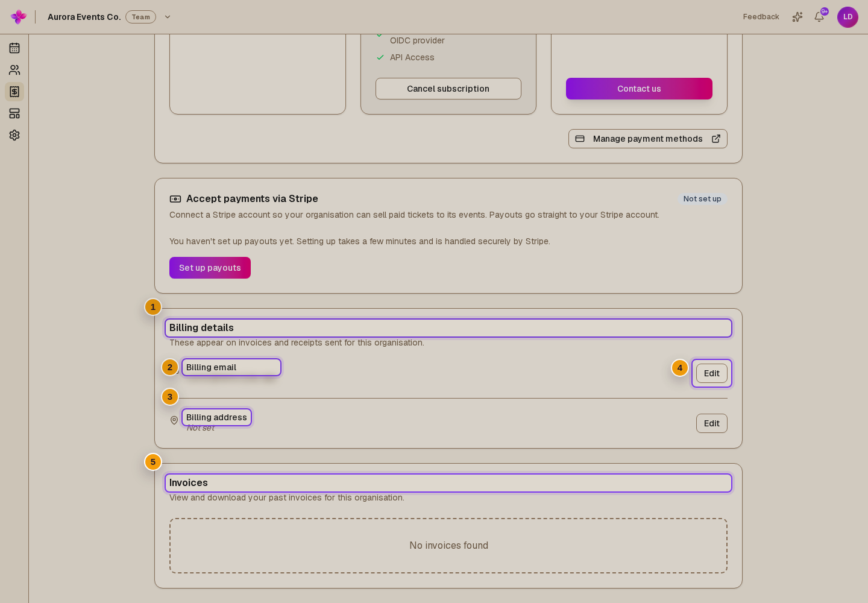Click the pink flower app logo

19,17
